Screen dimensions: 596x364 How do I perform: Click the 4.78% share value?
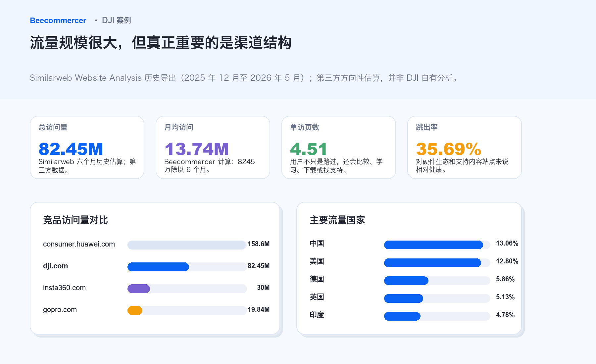pos(505,315)
